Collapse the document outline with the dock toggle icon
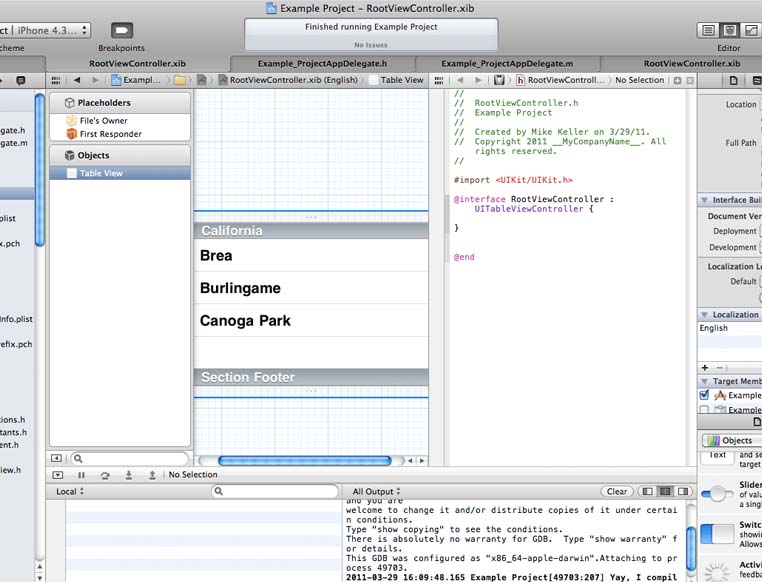Image resolution: width=762 pixels, height=582 pixels. [x=56, y=458]
